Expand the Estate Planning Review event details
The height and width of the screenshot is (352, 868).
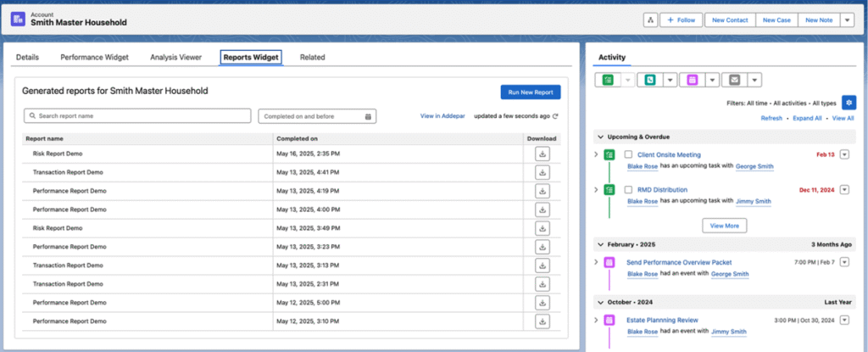(596, 320)
